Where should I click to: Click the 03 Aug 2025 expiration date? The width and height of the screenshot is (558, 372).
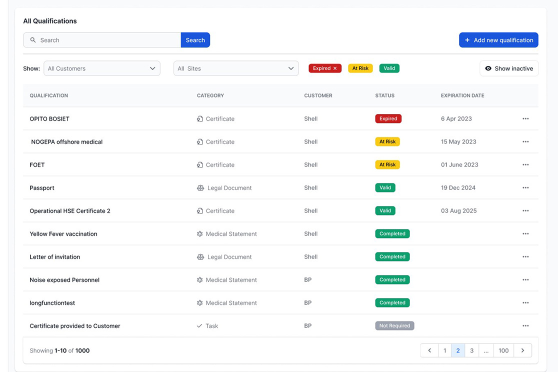[459, 211]
